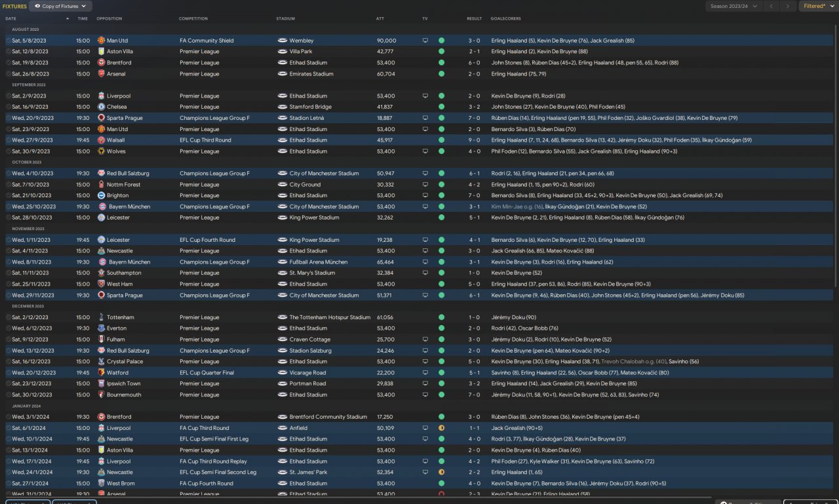Click the 1 - 1 result at Anfield
The width and height of the screenshot is (839, 504).
(475, 428)
